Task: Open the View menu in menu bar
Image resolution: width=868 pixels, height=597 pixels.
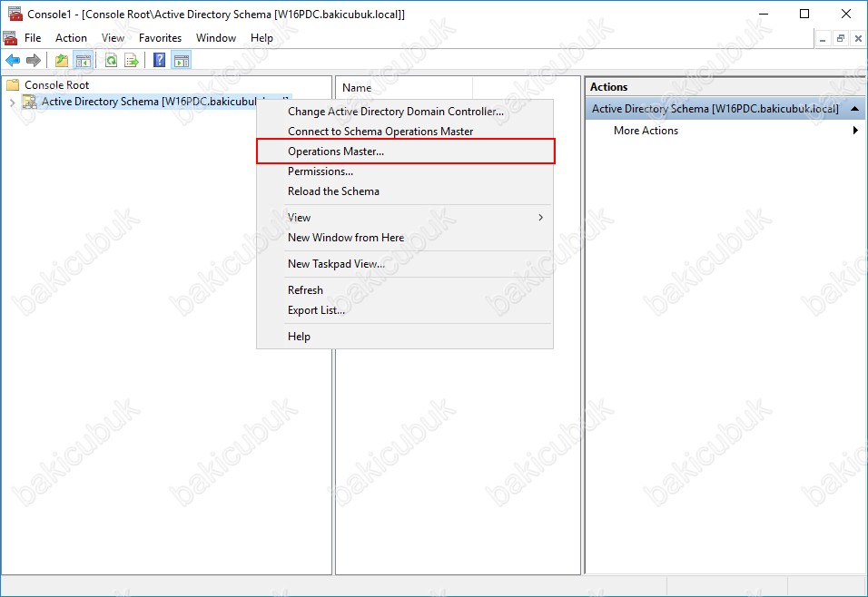Action: [x=113, y=37]
